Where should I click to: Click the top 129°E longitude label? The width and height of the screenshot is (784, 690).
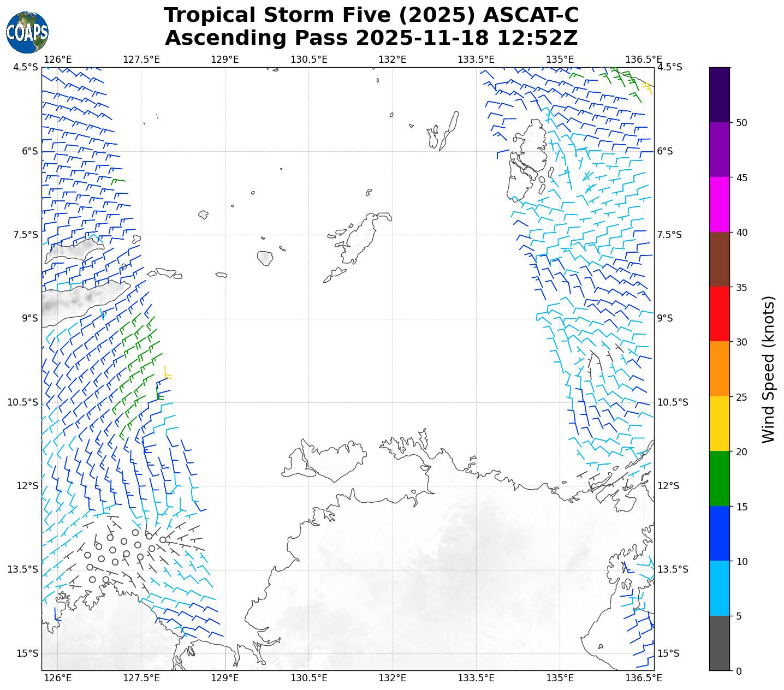point(225,59)
